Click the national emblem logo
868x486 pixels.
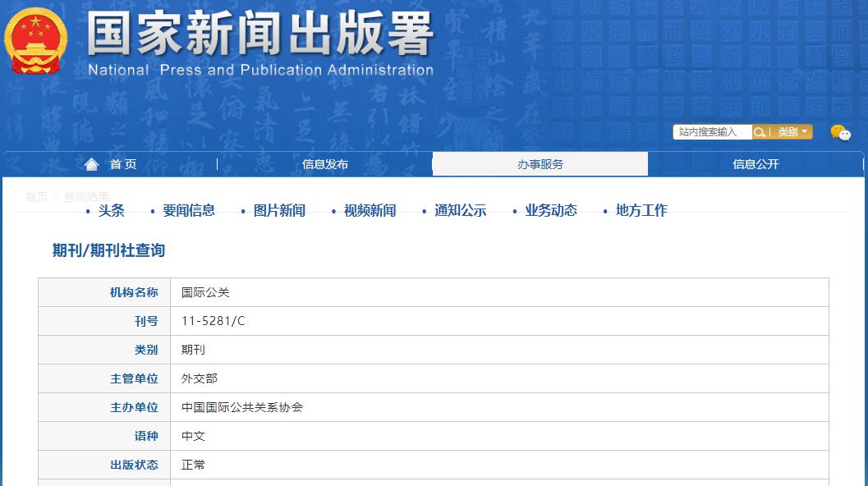pyautogui.click(x=36, y=41)
